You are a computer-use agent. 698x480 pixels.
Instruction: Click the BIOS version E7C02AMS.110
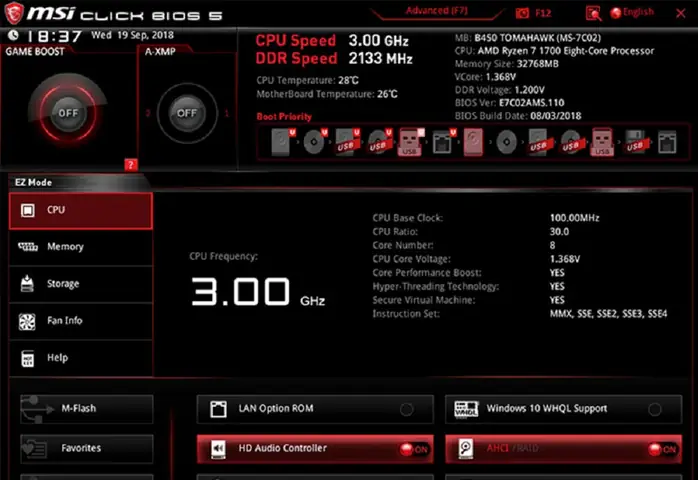[x=532, y=103]
